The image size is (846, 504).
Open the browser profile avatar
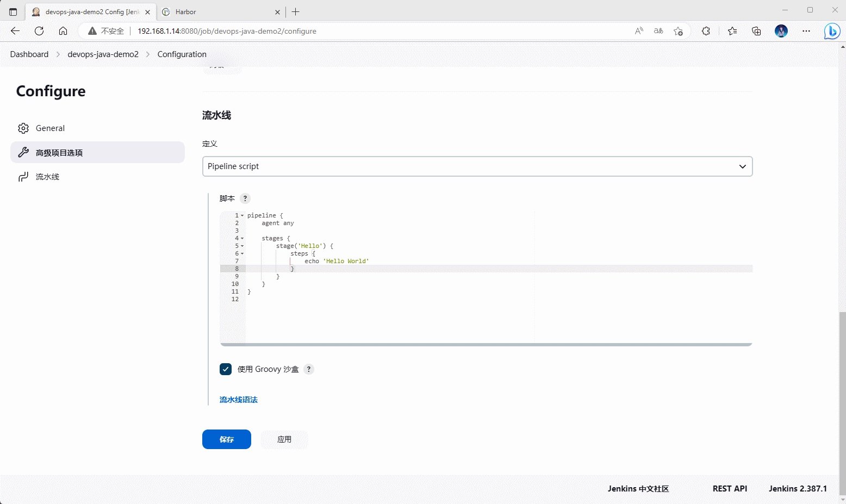[781, 31]
